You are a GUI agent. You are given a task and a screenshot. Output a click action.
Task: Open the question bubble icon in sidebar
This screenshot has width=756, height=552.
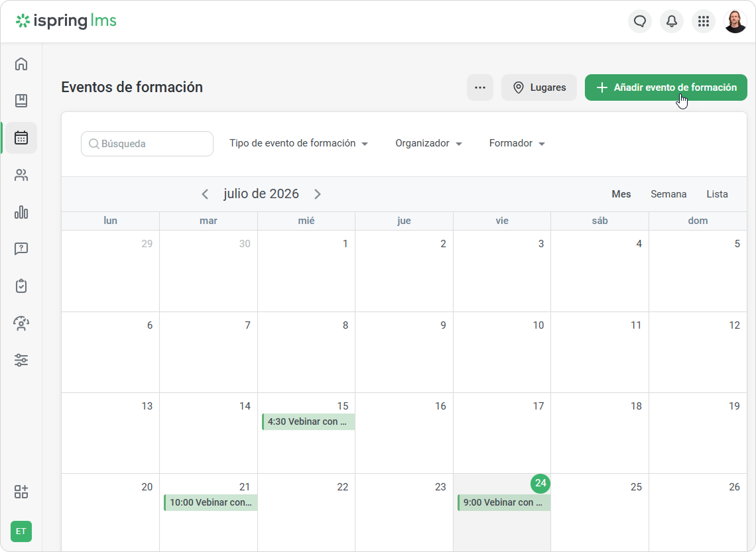21,248
